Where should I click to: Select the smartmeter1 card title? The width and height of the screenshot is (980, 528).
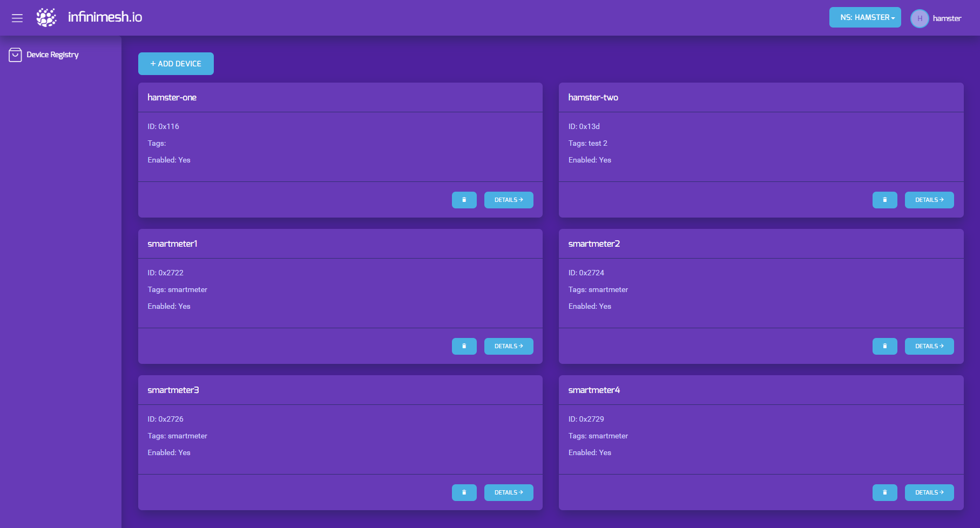pos(173,243)
